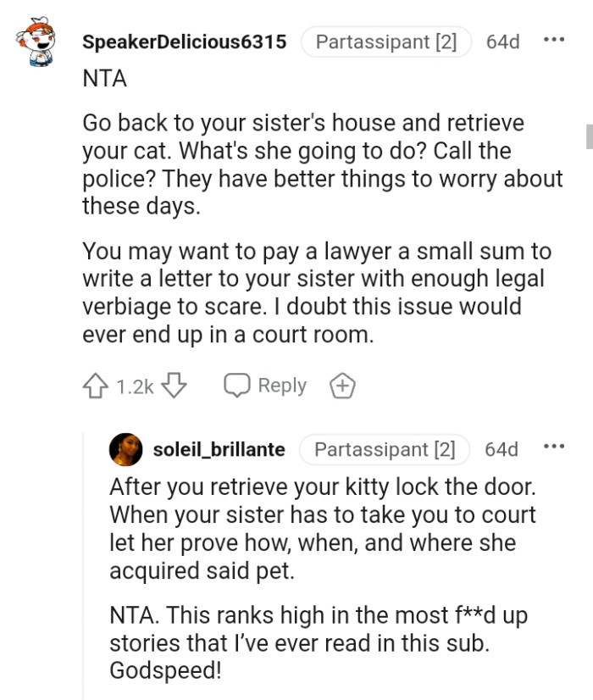593x700 pixels.
Task: Click Partassipant [2] flair on soleil_brillante's reply
Action: [385, 449]
